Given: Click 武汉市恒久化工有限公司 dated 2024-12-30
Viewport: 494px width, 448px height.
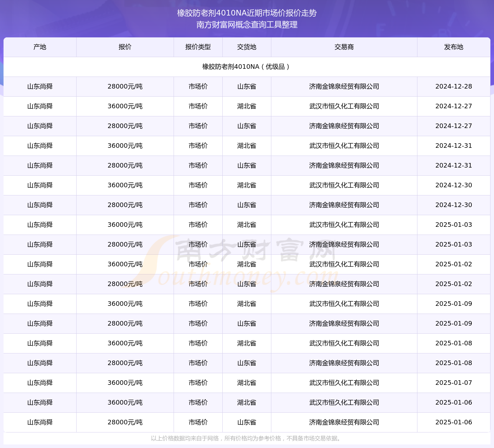Looking at the screenshot, I should (344, 185).
